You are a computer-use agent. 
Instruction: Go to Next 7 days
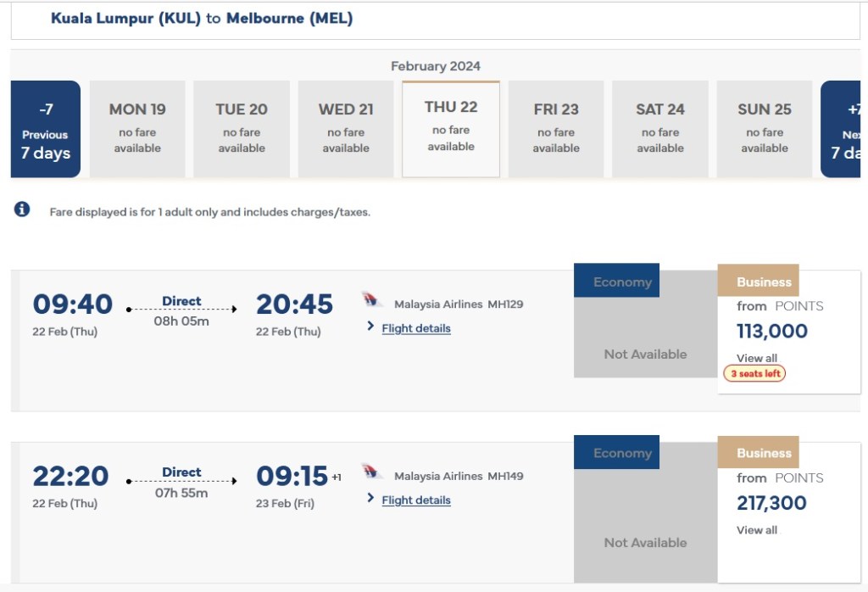[844, 130]
